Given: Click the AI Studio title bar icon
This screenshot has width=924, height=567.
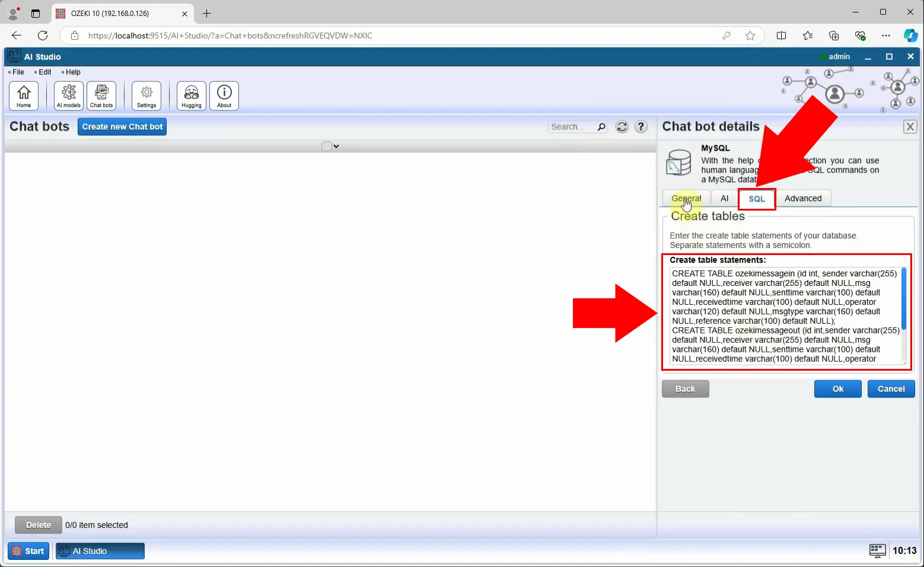Looking at the screenshot, I should tap(14, 56).
